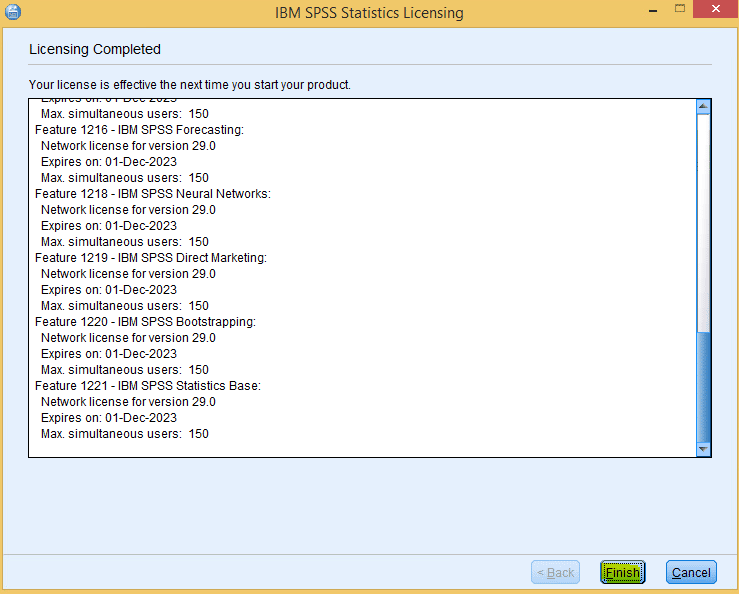Viewport: 739px width, 594px height.
Task: Click the 'Licensing Completed' heading
Action: pyautogui.click(x=95, y=49)
